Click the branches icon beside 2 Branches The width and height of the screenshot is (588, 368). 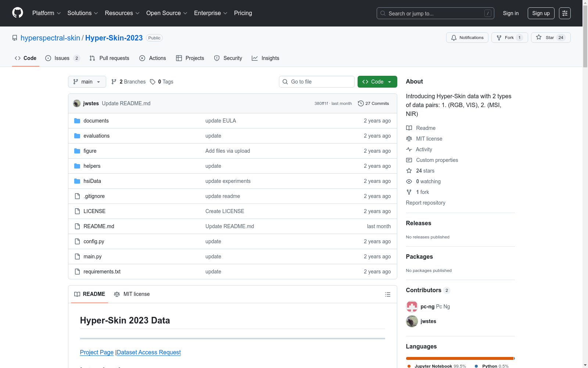(x=114, y=82)
